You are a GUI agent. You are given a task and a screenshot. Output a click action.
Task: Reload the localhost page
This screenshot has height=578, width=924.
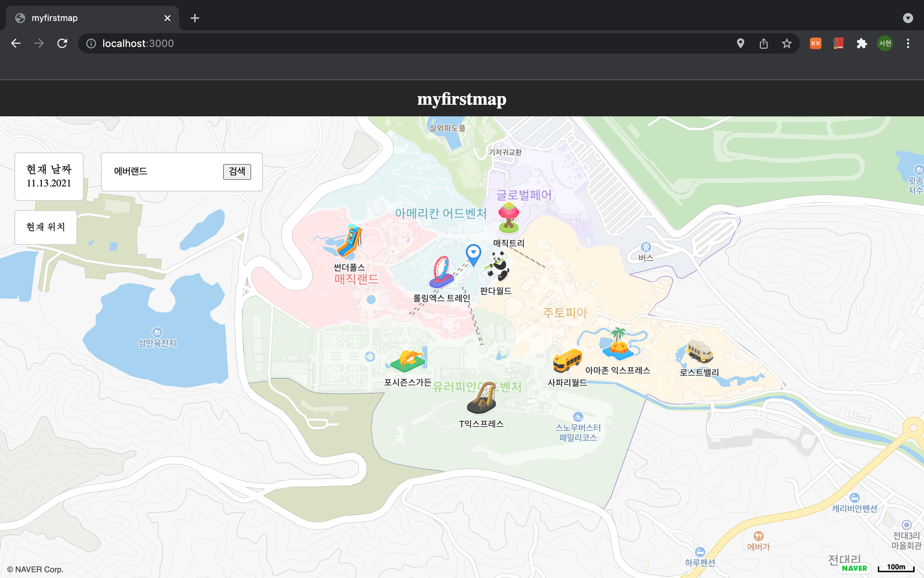[x=62, y=43]
